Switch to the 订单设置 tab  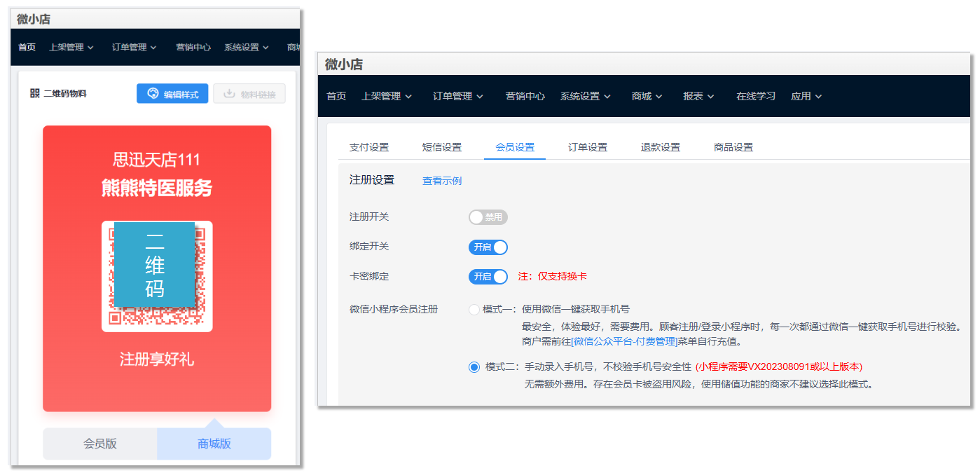[x=588, y=147]
